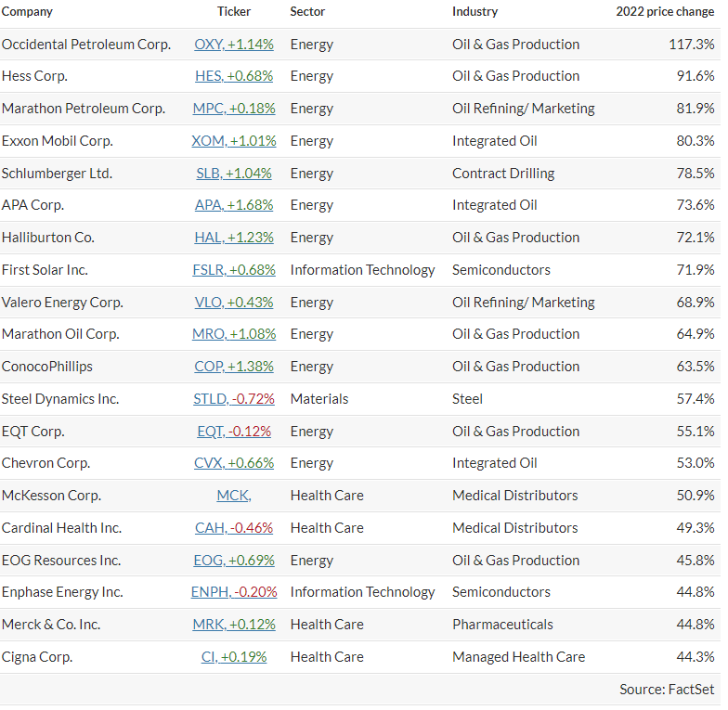This screenshot has height=710, width=728.
Task: Open the COP ticker link
Action: (234, 367)
